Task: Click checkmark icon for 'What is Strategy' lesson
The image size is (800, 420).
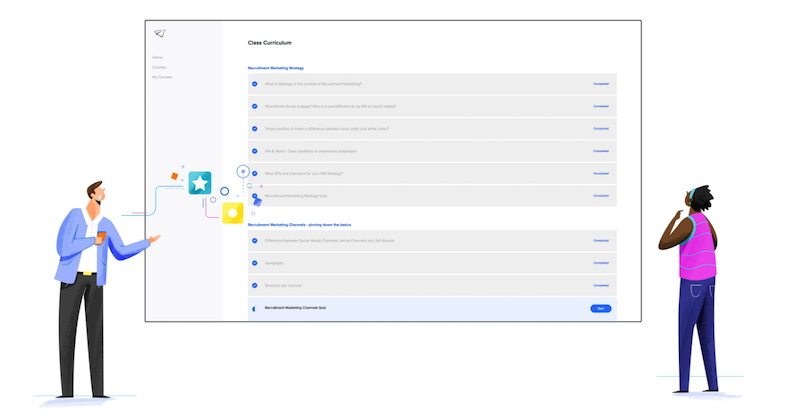Action: (255, 84)
